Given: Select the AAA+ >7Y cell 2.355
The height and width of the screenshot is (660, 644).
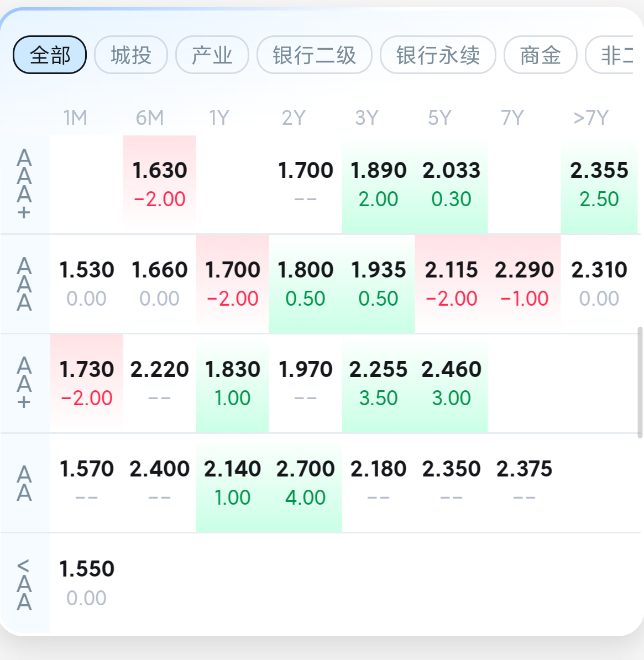Looking at the screenshot, I should pyautogui.click(x=599, y=184).
